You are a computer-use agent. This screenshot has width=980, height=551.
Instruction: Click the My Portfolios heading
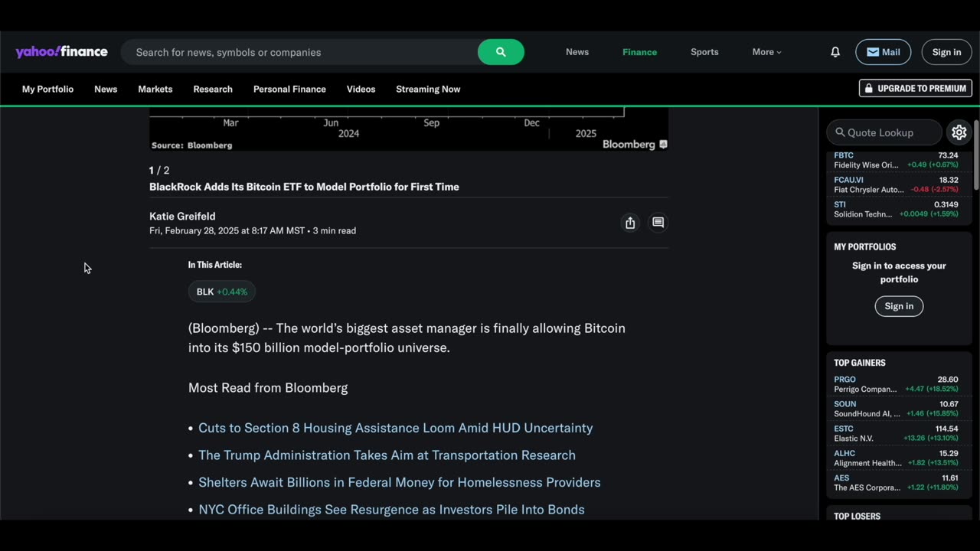point(864,246)
